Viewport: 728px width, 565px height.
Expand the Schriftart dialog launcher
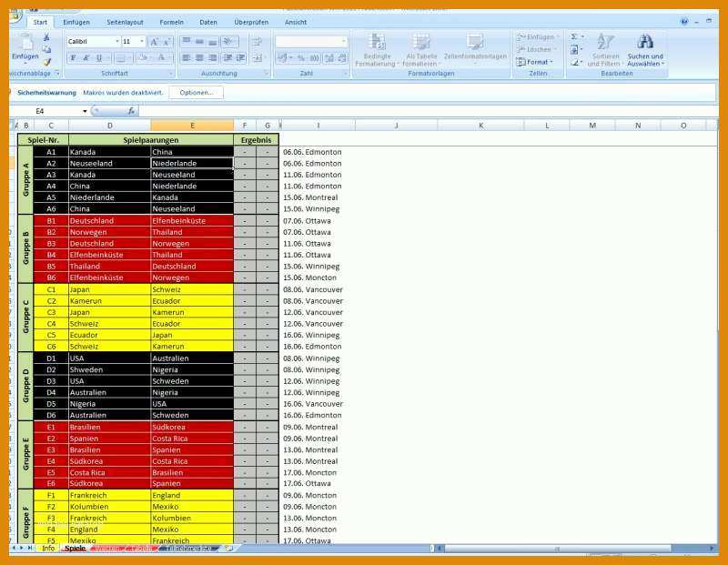pyautogui.click(x=171, y=74)
